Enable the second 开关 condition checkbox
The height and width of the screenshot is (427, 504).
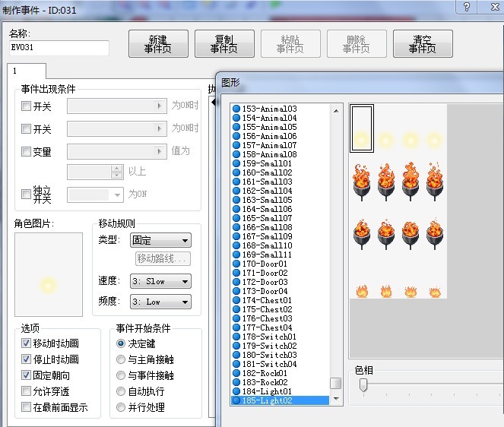[x=26, y=129]
